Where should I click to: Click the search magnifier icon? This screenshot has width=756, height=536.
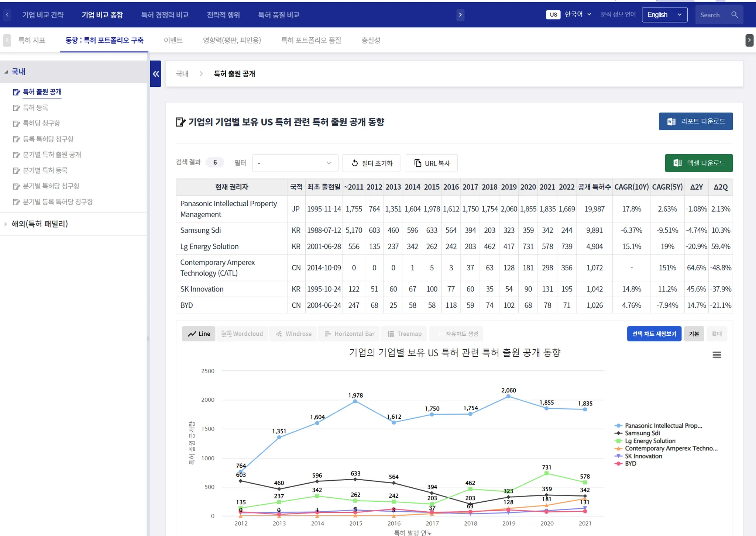734,15
